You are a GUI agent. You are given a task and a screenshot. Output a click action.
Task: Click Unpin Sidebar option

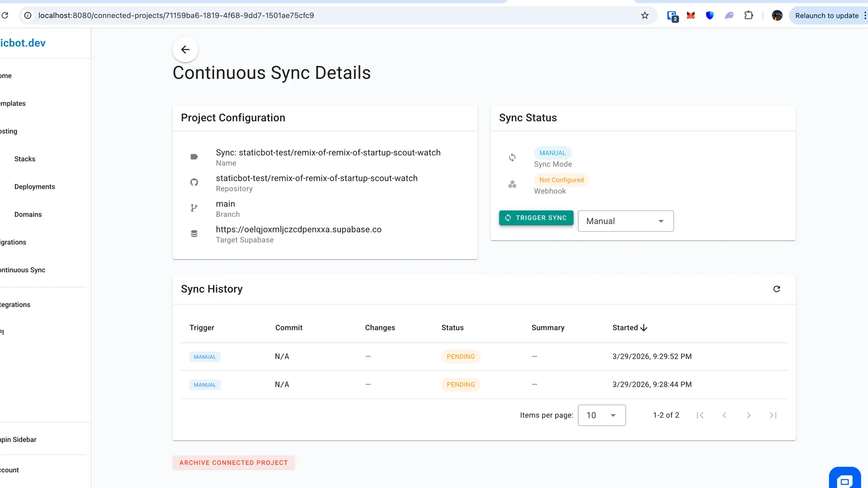(18, 440)
